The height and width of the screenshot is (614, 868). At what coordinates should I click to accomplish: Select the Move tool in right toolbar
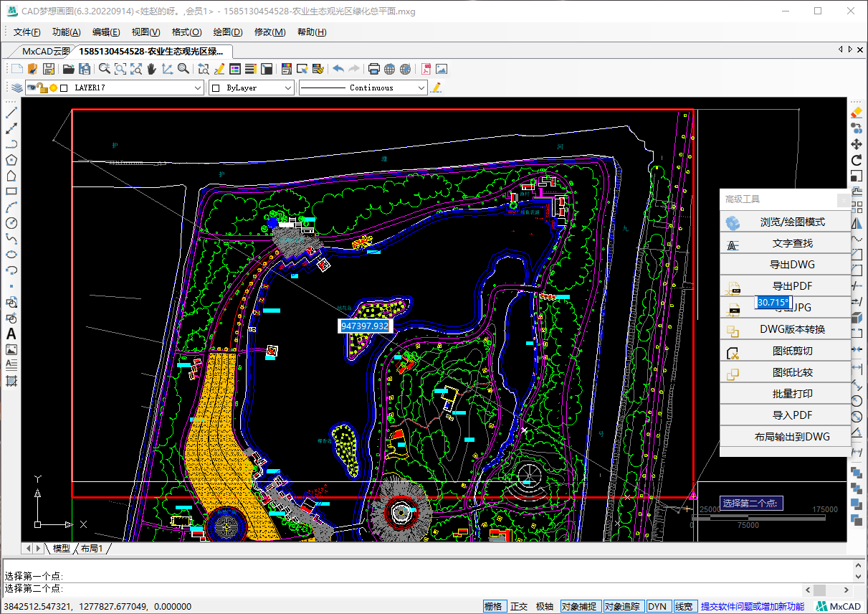click(x=857, y=144)
